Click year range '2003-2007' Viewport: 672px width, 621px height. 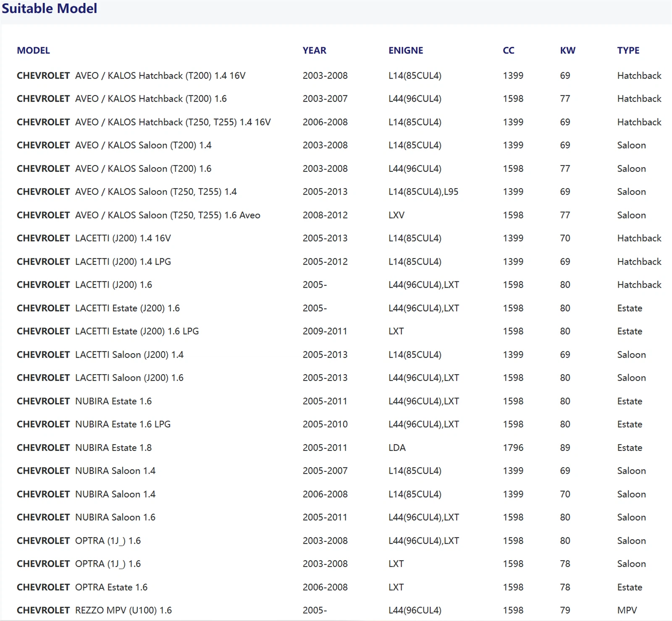[x=325, y=99]
